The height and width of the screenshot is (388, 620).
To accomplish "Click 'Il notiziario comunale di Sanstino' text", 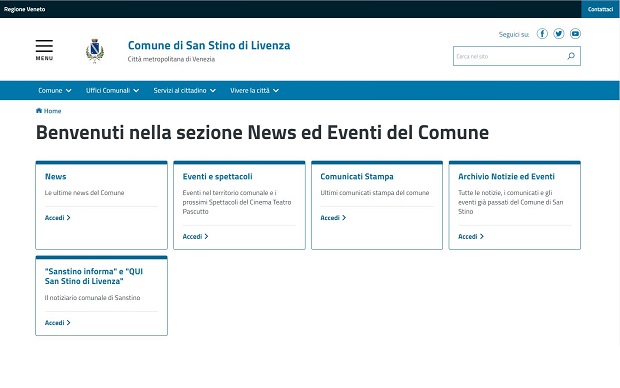I will (x=92, y=297).
